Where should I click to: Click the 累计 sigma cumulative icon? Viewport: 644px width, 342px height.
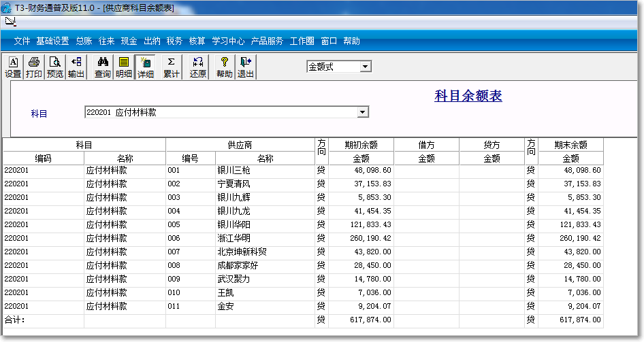coord(172,67)
